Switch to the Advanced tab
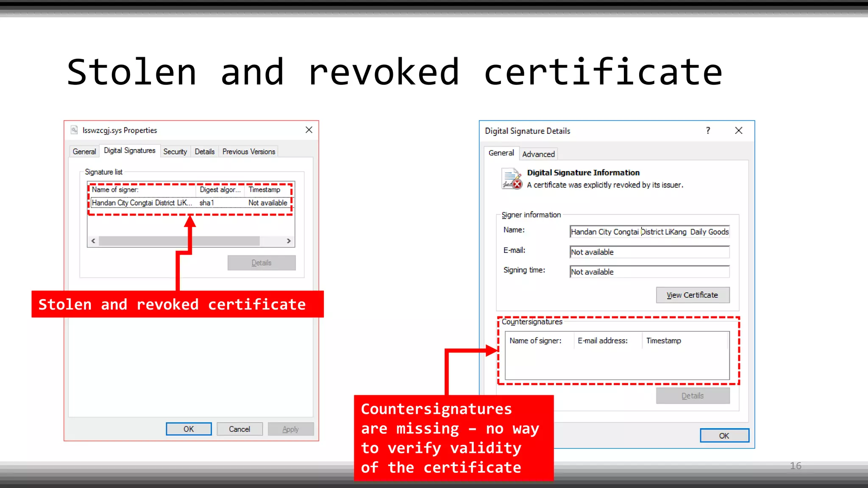868x488 pixels. point(538,154)
